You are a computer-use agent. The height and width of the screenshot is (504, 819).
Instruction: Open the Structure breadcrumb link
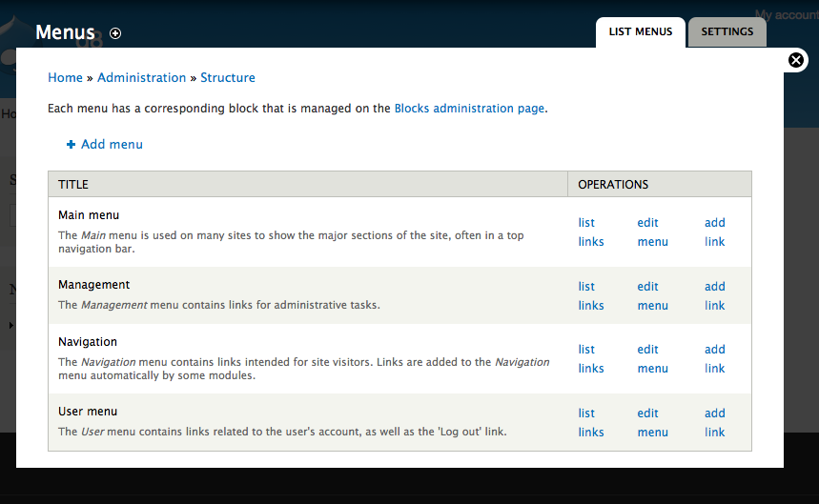pyautogui.click(x=228, y=78)
